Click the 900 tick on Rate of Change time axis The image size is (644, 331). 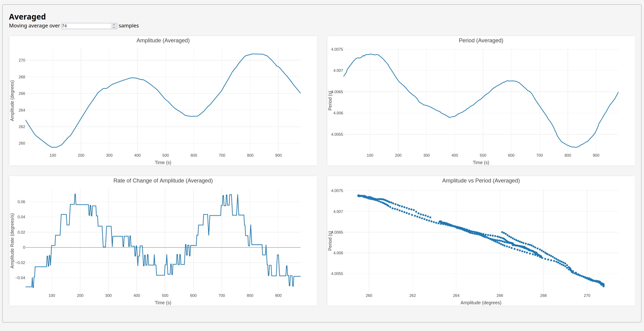point(278,295)
